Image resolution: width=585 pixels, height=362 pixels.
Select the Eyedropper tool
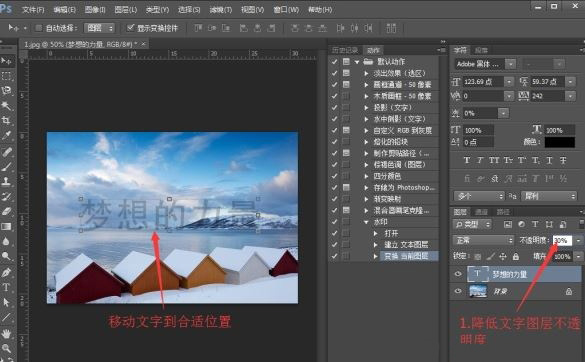click(6, 135)
